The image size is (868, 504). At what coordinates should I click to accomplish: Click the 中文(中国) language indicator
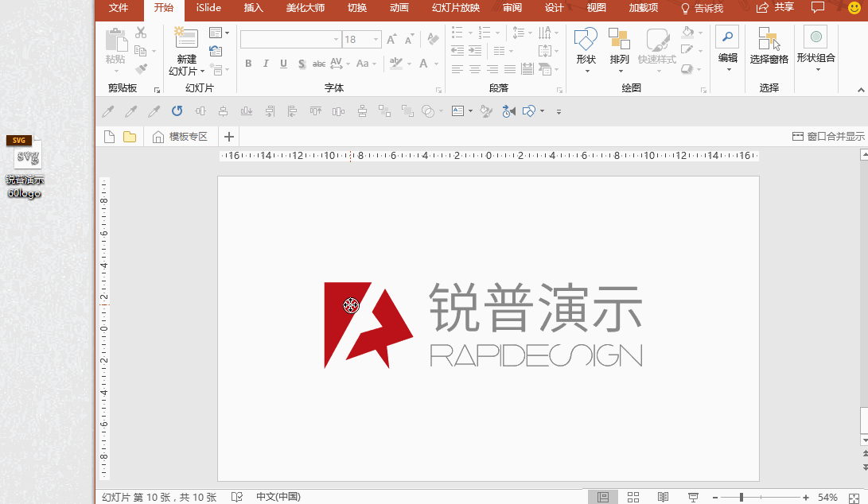coord(278,497)
